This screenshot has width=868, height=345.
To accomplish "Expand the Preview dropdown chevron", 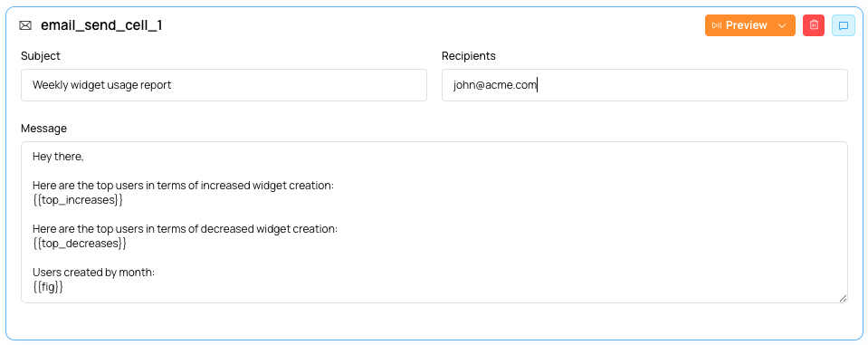I will coord(782,25).
